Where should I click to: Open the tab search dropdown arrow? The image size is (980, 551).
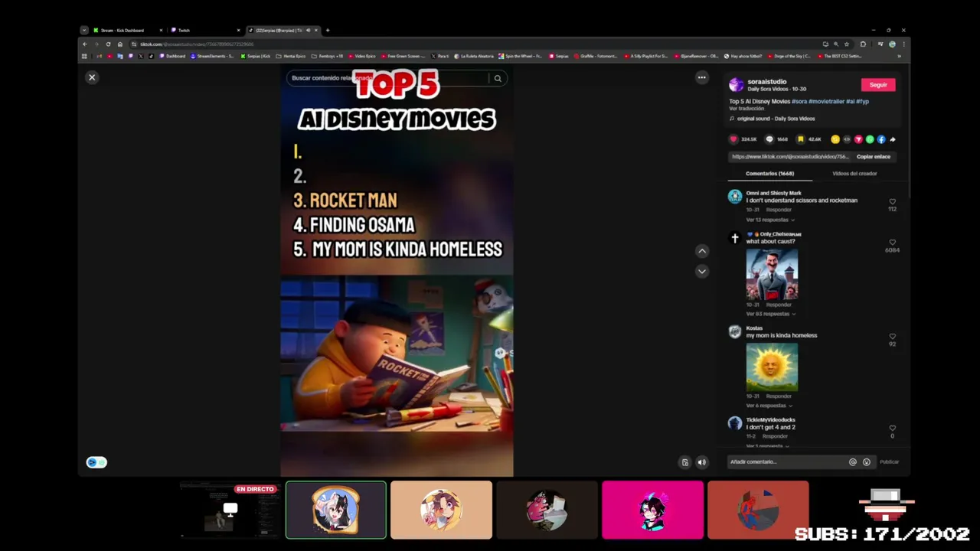[x=84, y=31]
